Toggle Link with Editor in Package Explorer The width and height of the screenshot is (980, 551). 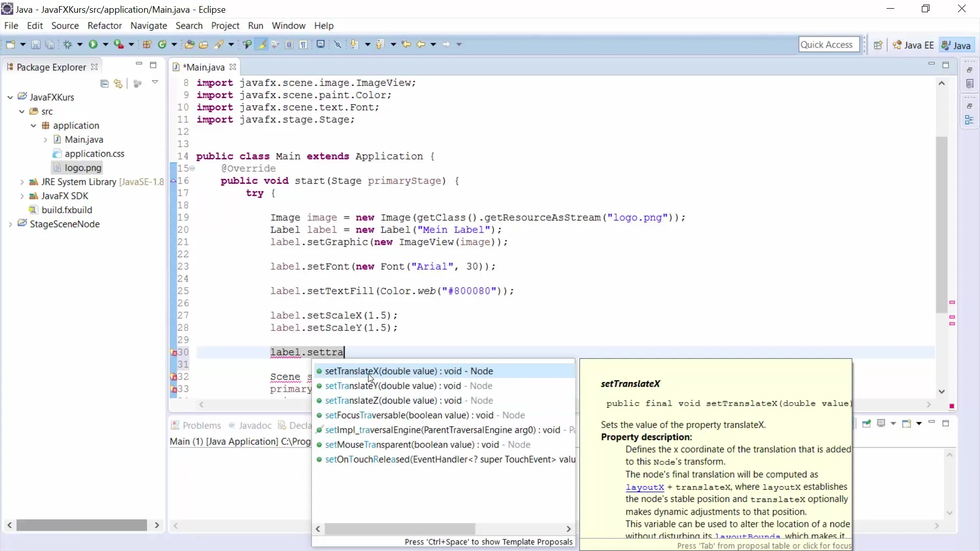pyautogui.click(x=118, y=83)
